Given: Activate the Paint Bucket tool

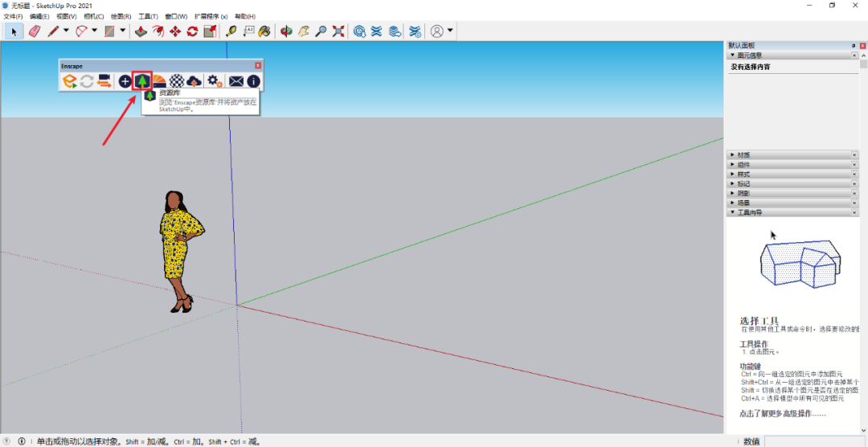Looking at the screenshot, I should [x=264, y=31].
